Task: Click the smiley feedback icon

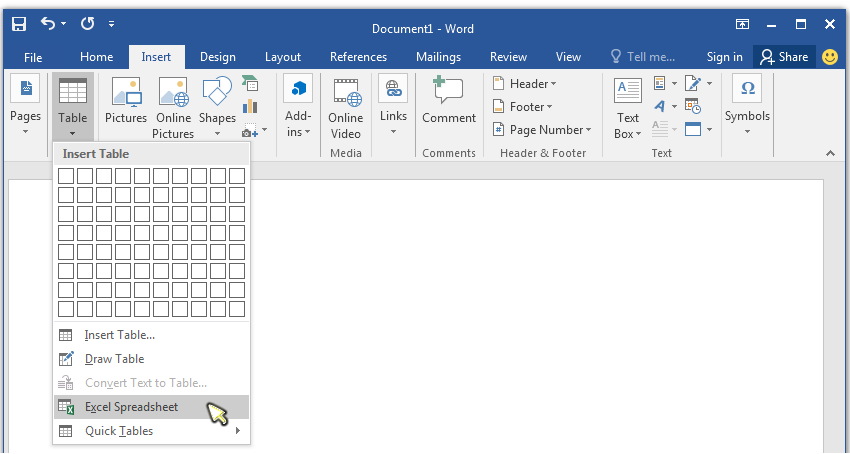Action: (830, 57)
